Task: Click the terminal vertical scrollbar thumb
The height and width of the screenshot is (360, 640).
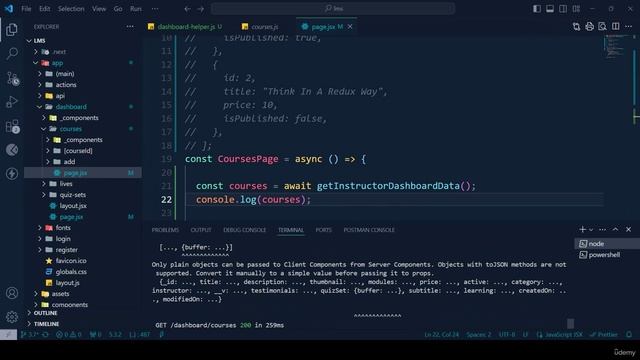Action: 570,323
